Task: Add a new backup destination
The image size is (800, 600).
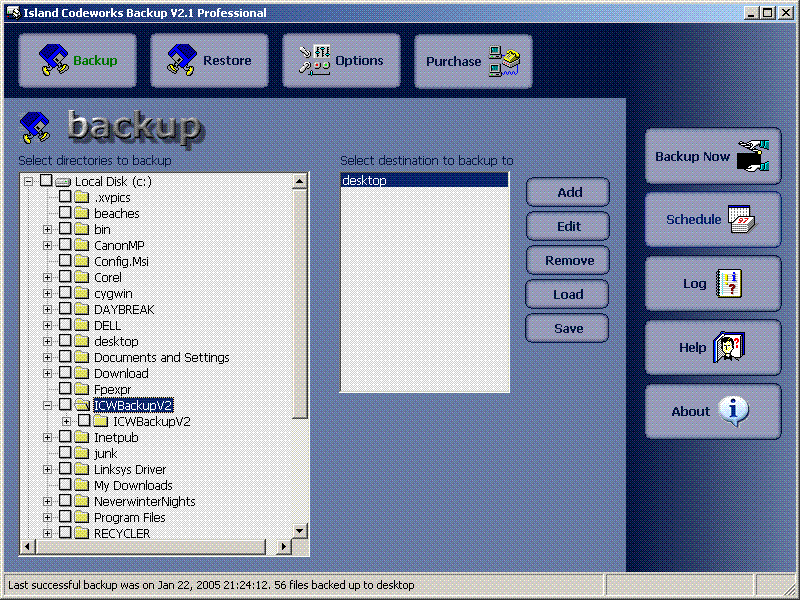Action: pos(568,192)
